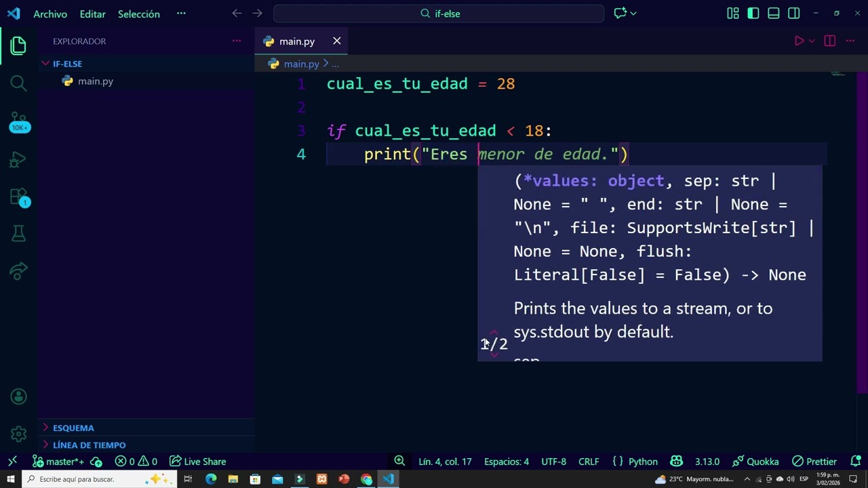The height and width of the screenshot is (488, 868).
Task: Open Windows Start button
Action: pos(11,479)
